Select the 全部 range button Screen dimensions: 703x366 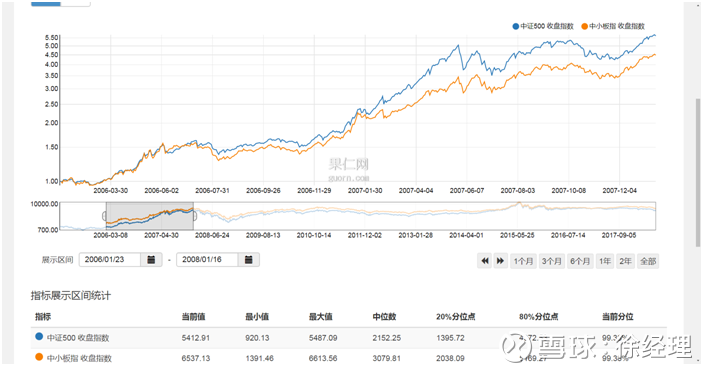648,261
